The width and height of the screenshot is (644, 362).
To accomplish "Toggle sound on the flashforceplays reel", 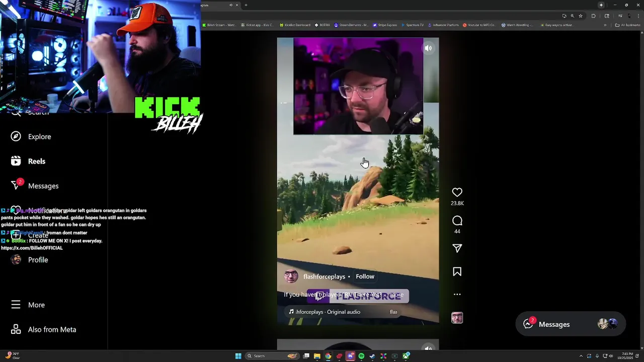I will coord(428,48).
